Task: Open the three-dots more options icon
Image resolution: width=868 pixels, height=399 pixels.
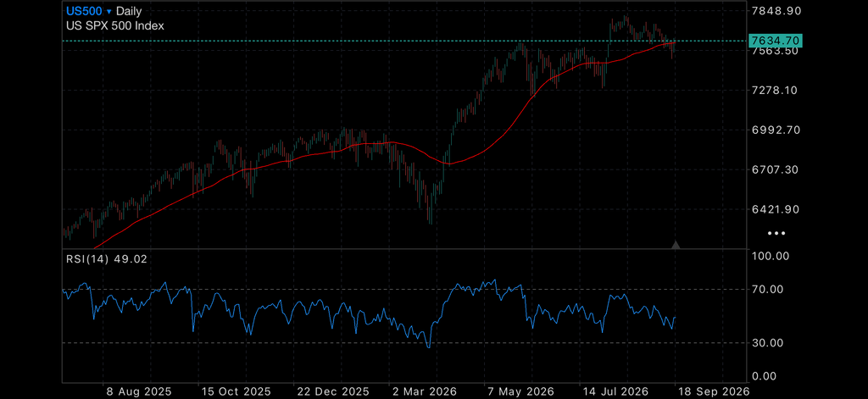Action: tap(776, 234)
